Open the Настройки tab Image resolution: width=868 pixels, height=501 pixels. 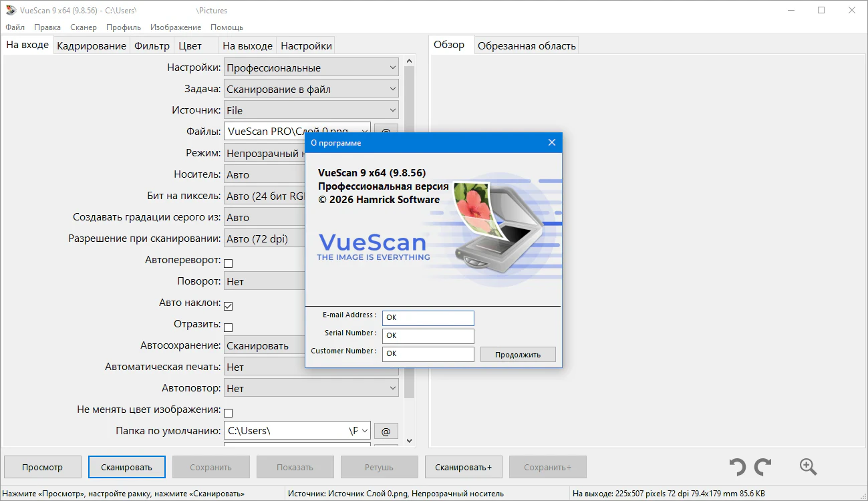(306, 46)
